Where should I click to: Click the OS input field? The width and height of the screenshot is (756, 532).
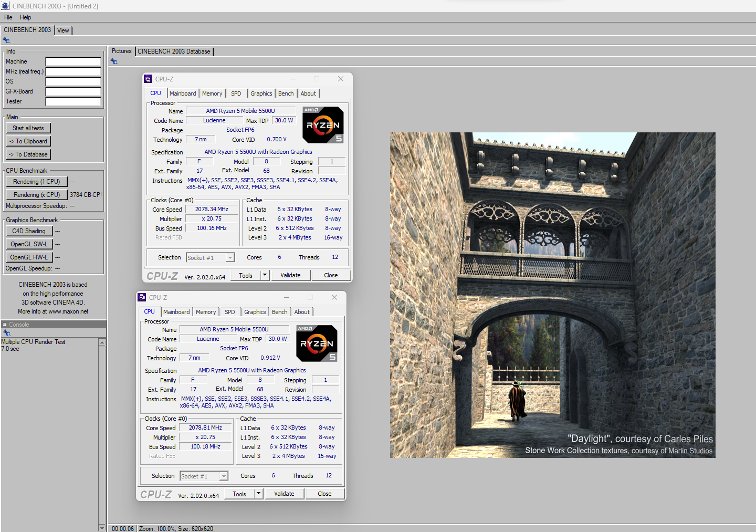73,81
